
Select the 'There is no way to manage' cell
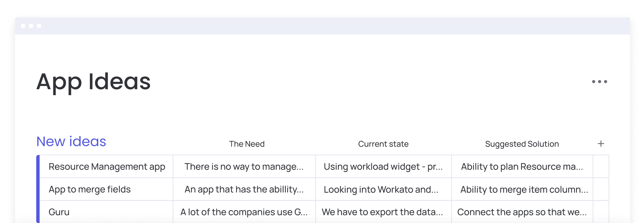click(x=244, y=167)
